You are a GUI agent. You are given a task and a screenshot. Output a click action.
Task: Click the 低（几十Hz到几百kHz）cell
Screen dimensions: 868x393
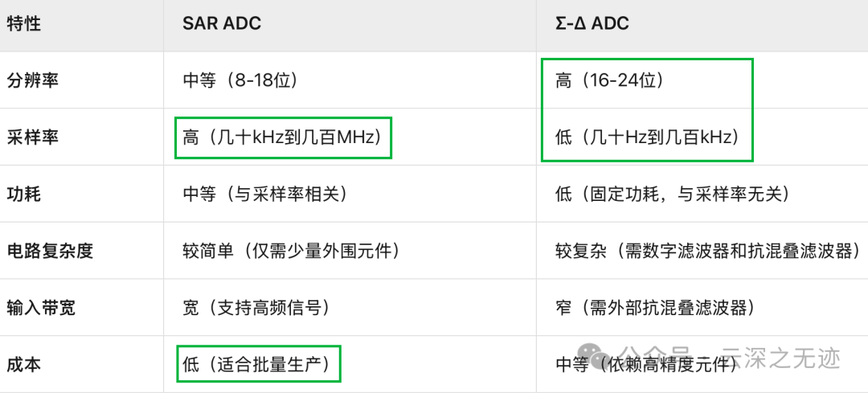pos(648,137)
